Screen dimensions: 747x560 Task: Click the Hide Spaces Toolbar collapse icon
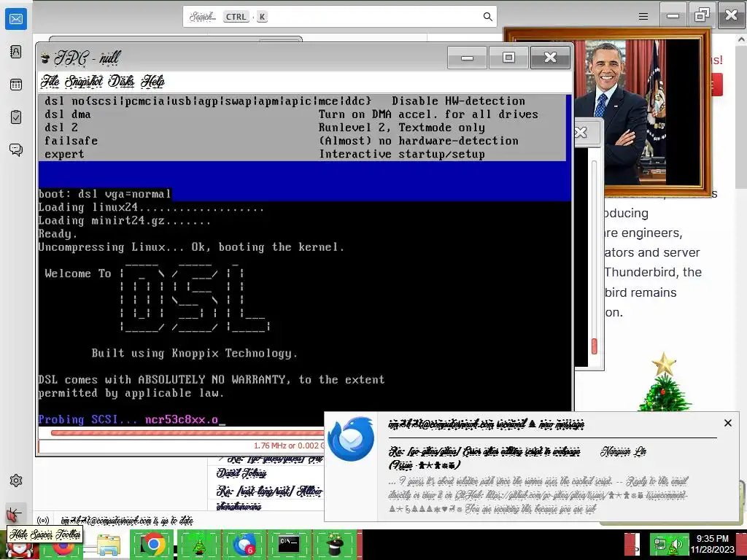[15, 515]
